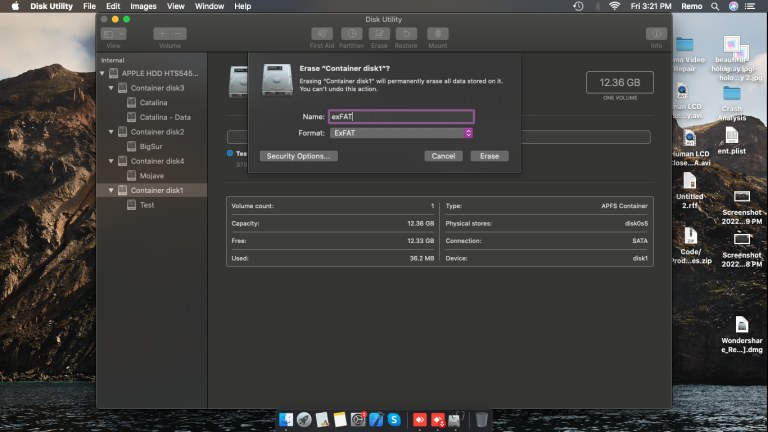This screenshot has height=432, width=768.
Task: Collapse the APPLE HDD HTS545 disclosure triangle
Action: (x=102, y=73)
